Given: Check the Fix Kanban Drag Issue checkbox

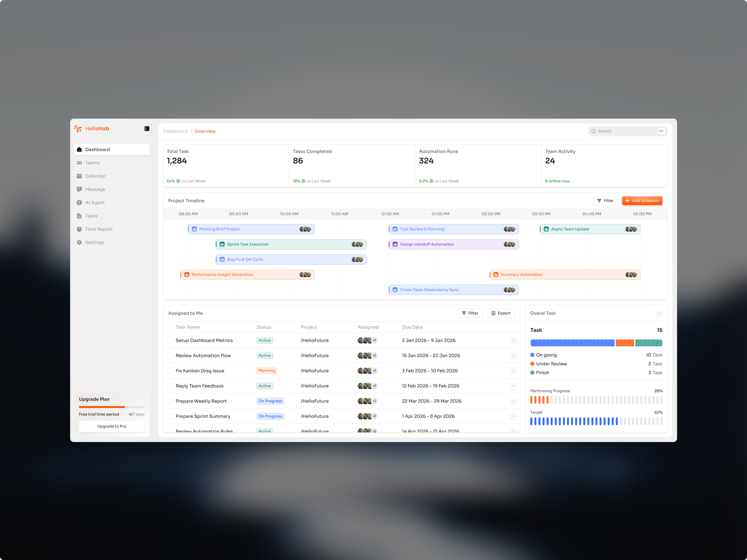Looking at the screenshot, I should (169, 371).
